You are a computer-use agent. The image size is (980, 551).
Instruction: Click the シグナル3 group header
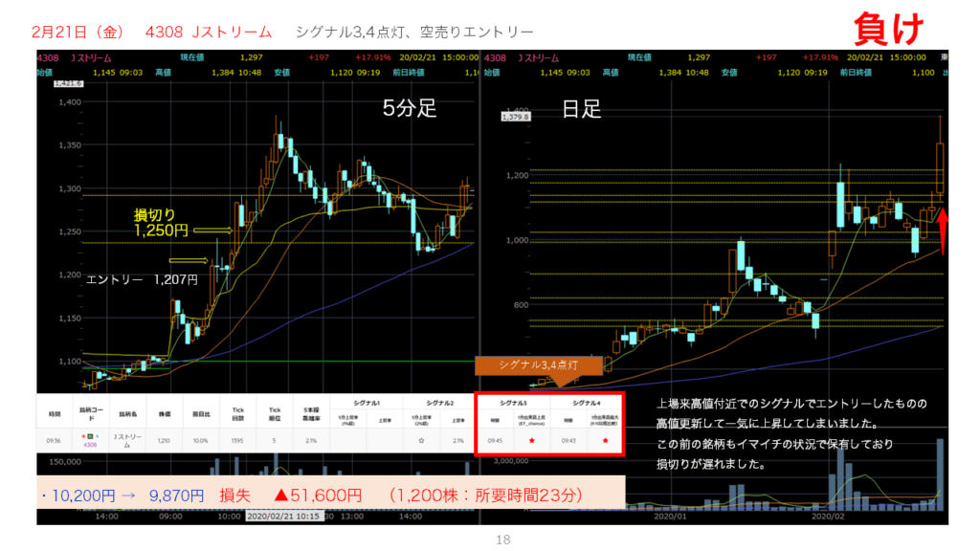tap(513, 403)
